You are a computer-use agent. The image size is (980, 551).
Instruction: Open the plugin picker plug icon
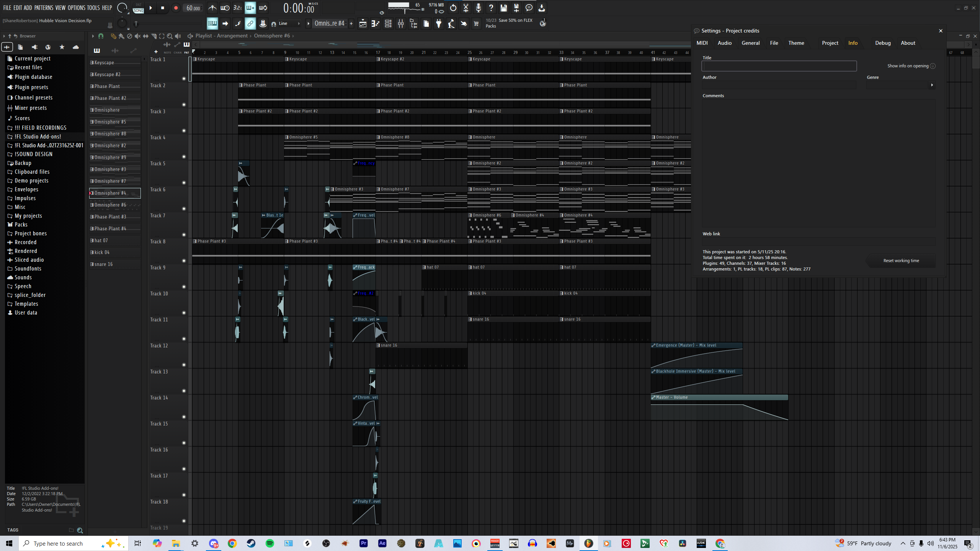439,24
